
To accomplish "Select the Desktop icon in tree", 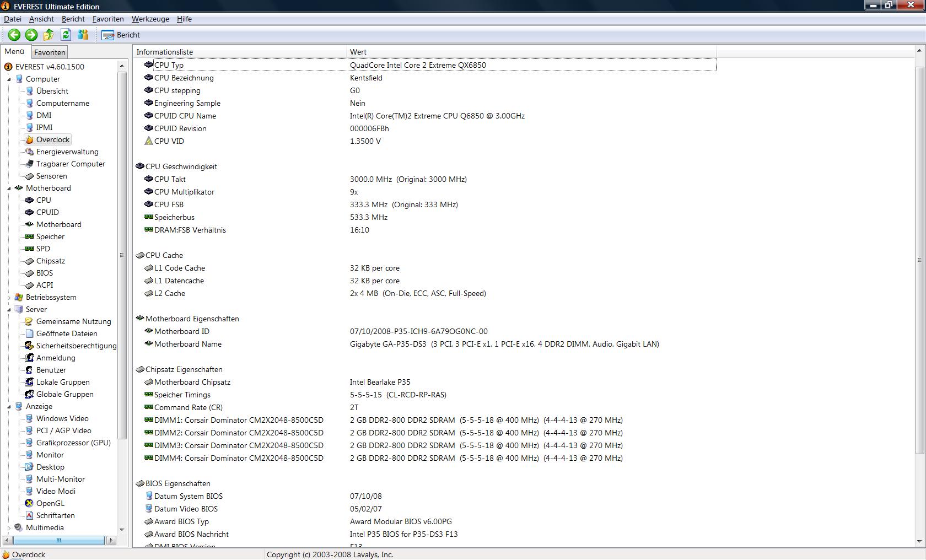I will (x=30, y=467).
